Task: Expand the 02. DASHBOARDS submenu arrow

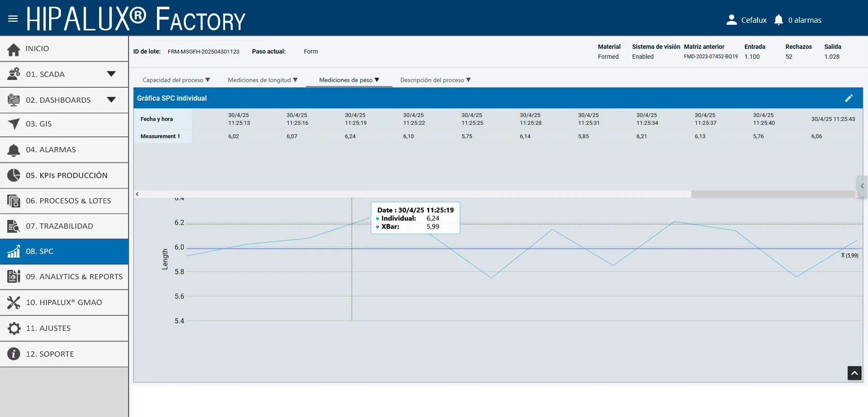Action: pos(111,100)
